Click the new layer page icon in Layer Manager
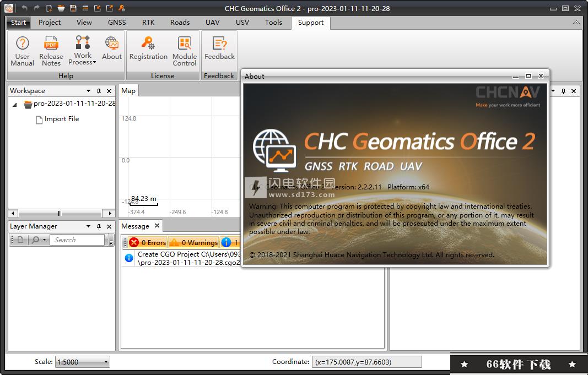 point(20,240)
